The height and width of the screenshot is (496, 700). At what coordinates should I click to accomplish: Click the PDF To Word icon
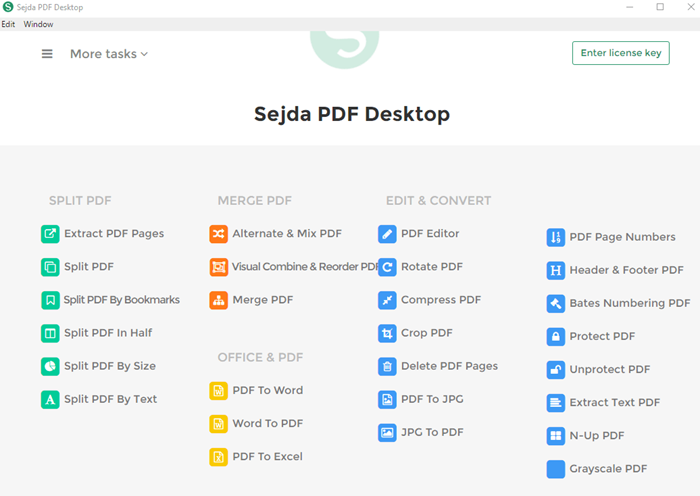(218, 391)
